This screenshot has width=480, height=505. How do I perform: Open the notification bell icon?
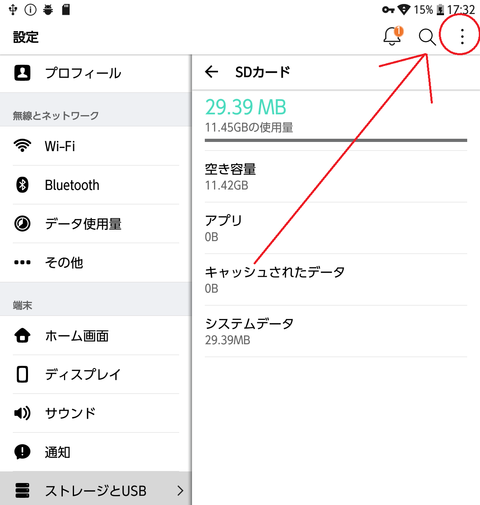point(393,36)
